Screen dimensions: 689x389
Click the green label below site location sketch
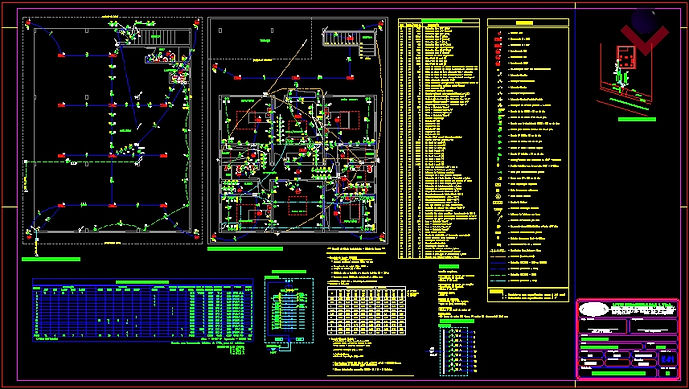point(637,119)
